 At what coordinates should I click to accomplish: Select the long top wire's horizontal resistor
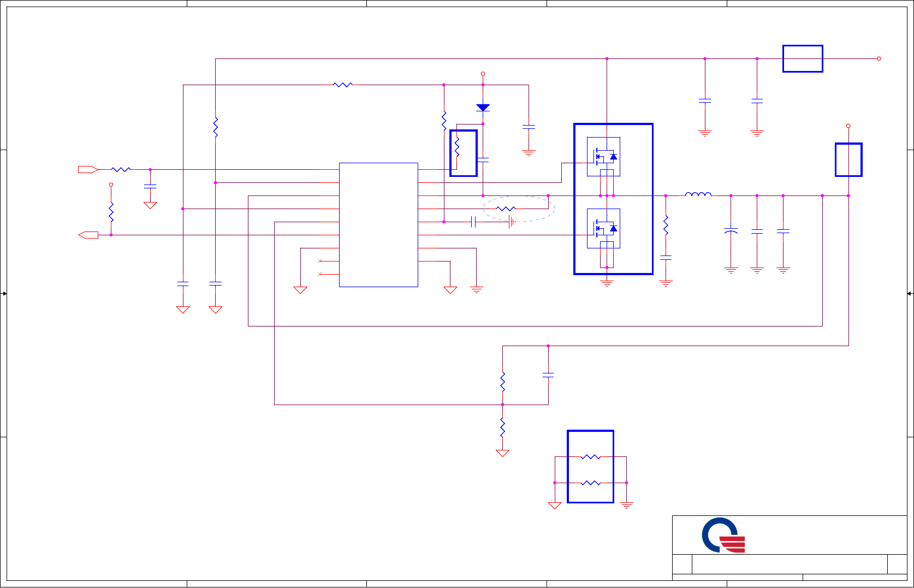coord(343,85)
